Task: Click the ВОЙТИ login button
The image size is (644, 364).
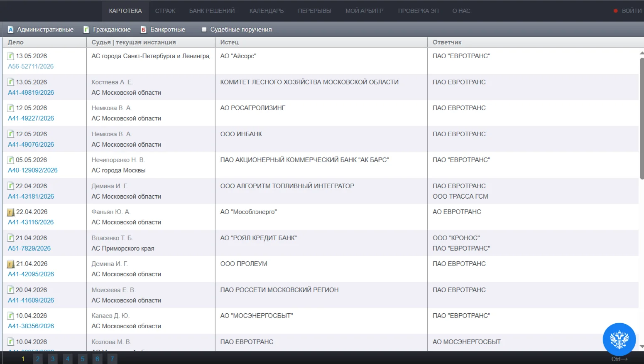Action: 627,11
